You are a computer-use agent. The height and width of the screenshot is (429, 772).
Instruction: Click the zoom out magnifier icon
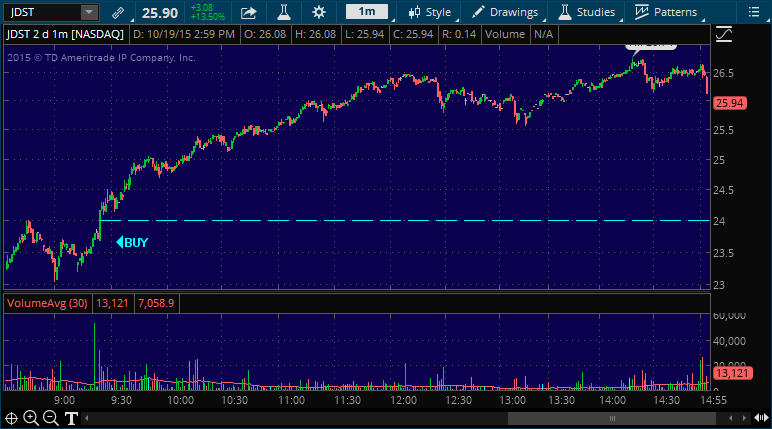[x=51, y=418]
